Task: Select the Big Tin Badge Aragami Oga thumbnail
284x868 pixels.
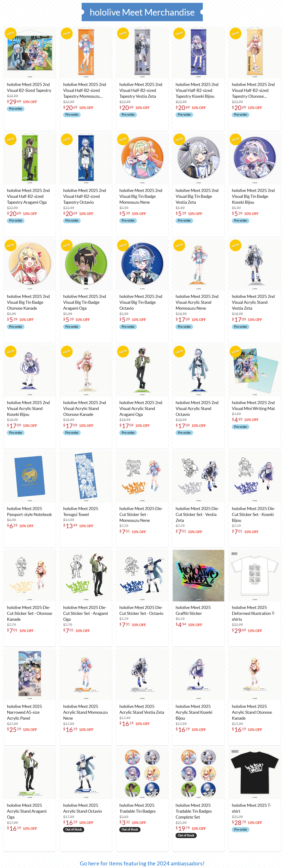Action: pyautogui.click(x=86, y=264)
